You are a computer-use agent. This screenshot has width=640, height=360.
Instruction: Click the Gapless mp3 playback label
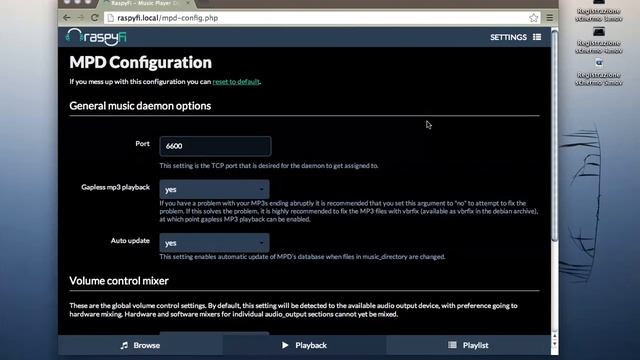[x=116, y=187]
